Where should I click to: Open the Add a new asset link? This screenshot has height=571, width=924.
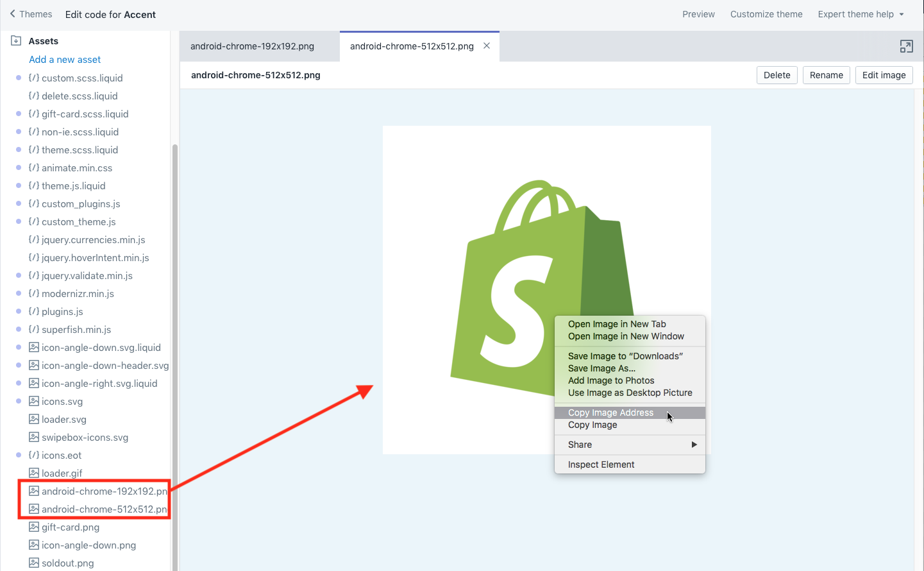(64, 59)
